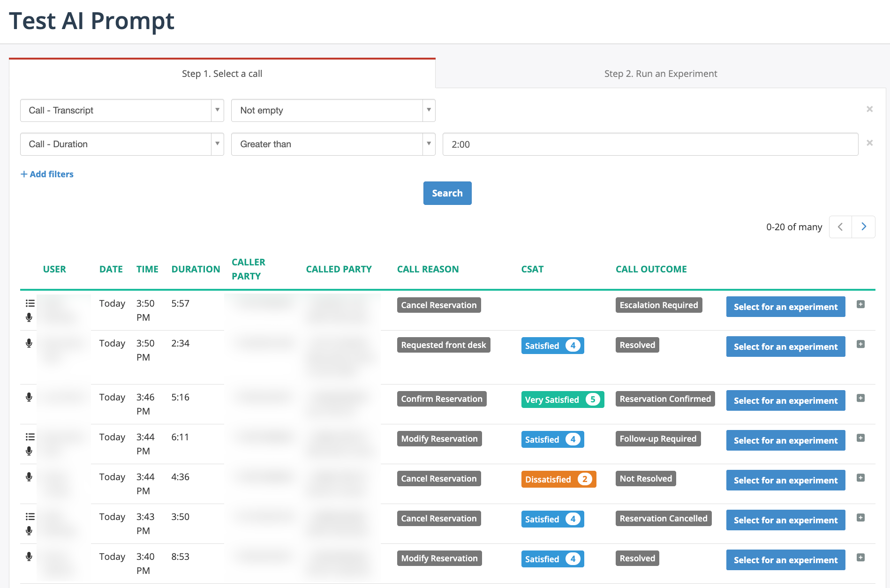Click the duration value field showing 2:00

(x=650, y=144)
